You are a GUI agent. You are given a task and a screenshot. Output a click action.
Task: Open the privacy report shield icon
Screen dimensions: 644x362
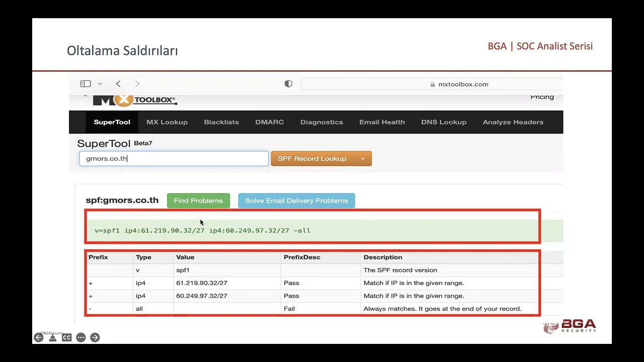point(288,84)
